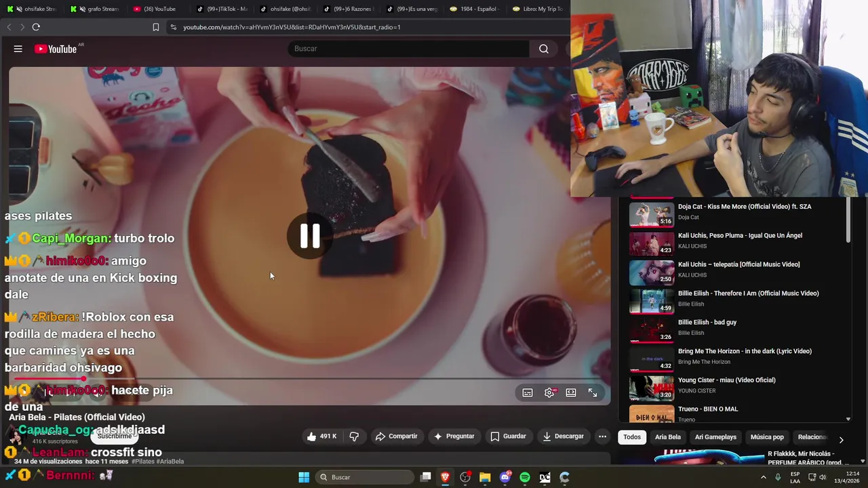Open Brave browser from taskbar
The image size is (868, 488).
(446, 477)
